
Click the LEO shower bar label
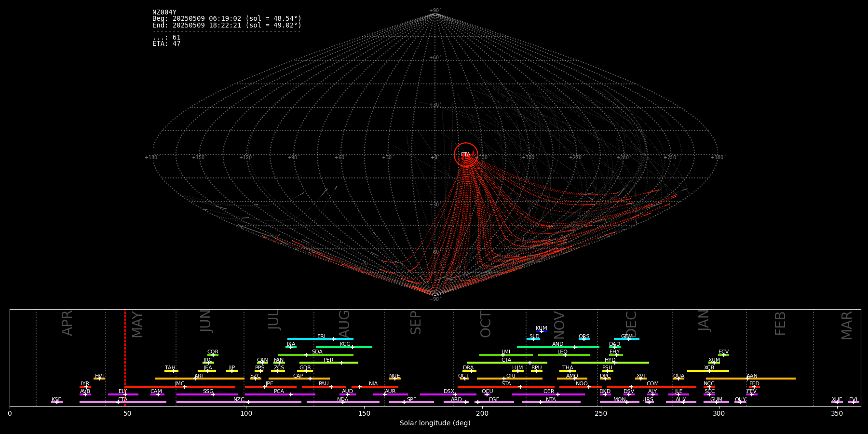562,352
